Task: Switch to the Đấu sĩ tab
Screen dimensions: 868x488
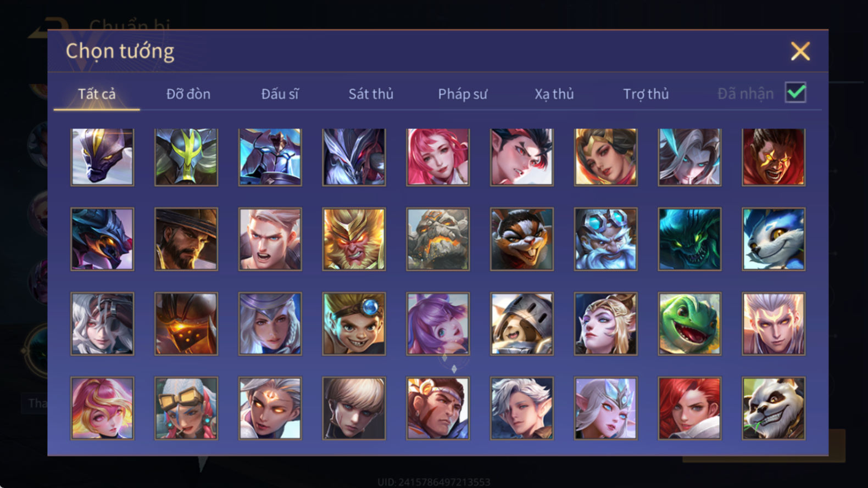Action: [280, 94]
